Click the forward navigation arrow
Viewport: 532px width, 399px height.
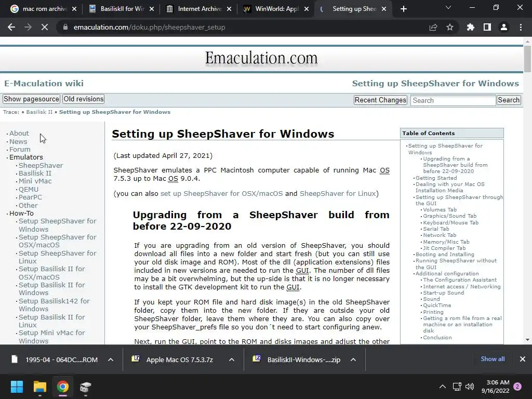[28, 27]
